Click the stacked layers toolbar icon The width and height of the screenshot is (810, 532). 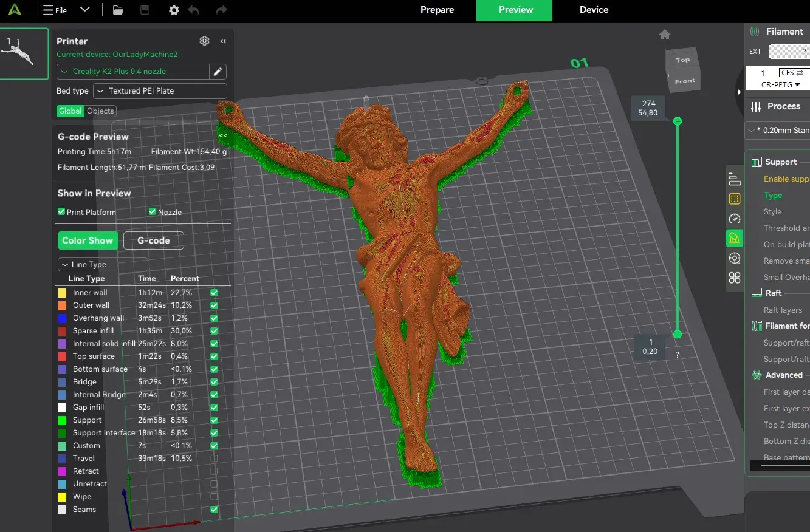(x=734, y=179)
